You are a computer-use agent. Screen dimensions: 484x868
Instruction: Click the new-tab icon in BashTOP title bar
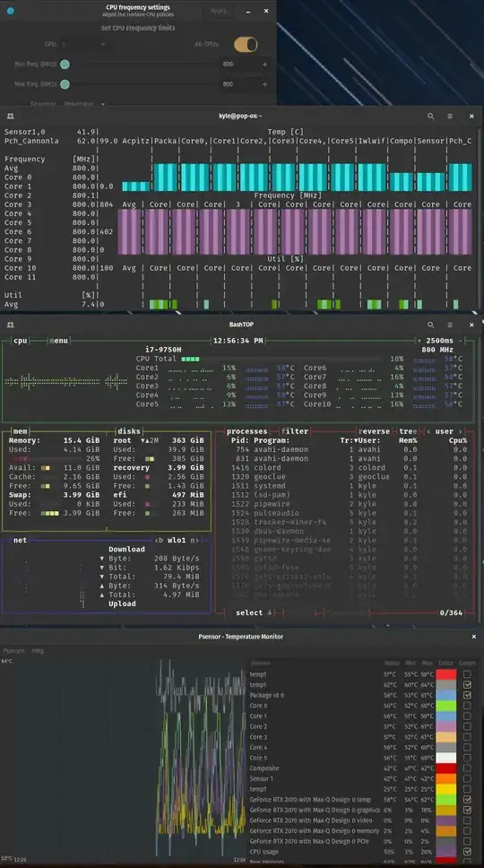click(10, 325)
